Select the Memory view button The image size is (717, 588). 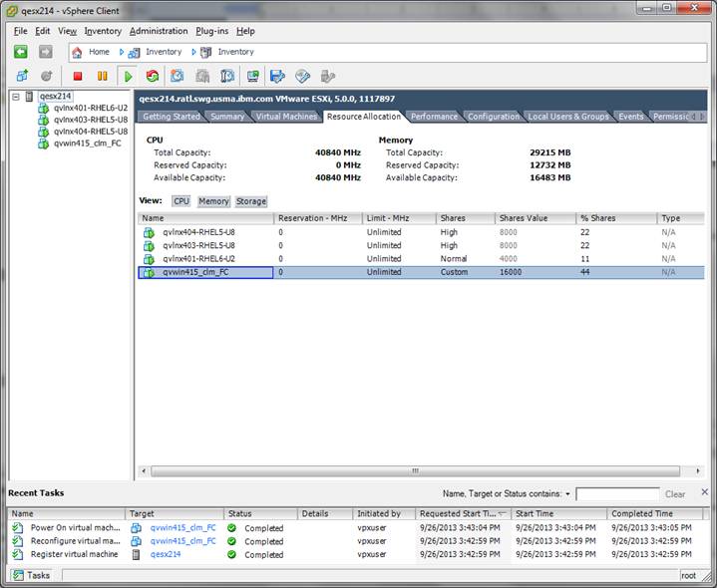pyautogui.click(x=213, y=201)
